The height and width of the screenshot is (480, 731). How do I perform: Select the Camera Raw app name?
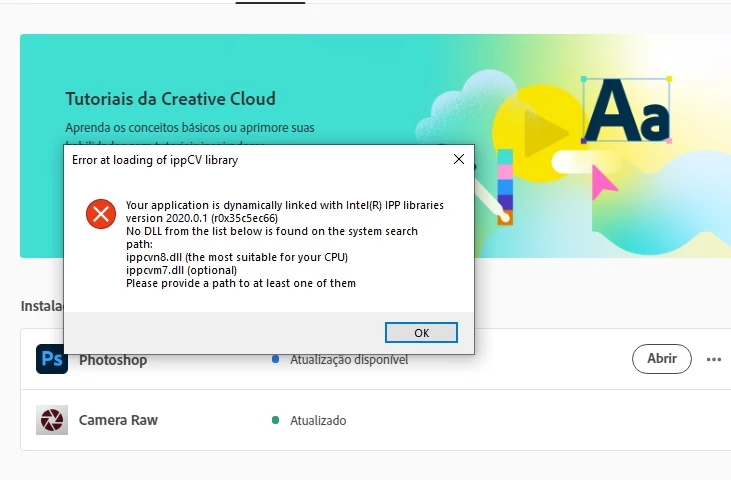point(118,420)
